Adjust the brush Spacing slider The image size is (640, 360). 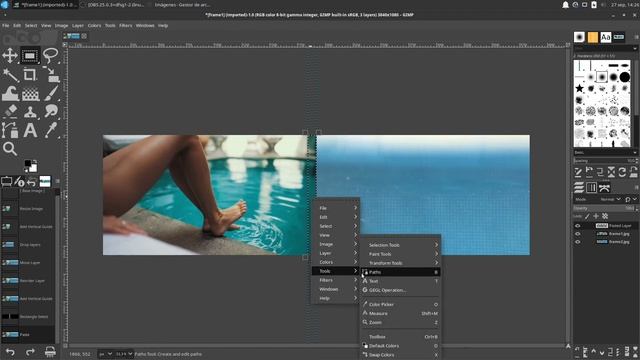[605, 160]
